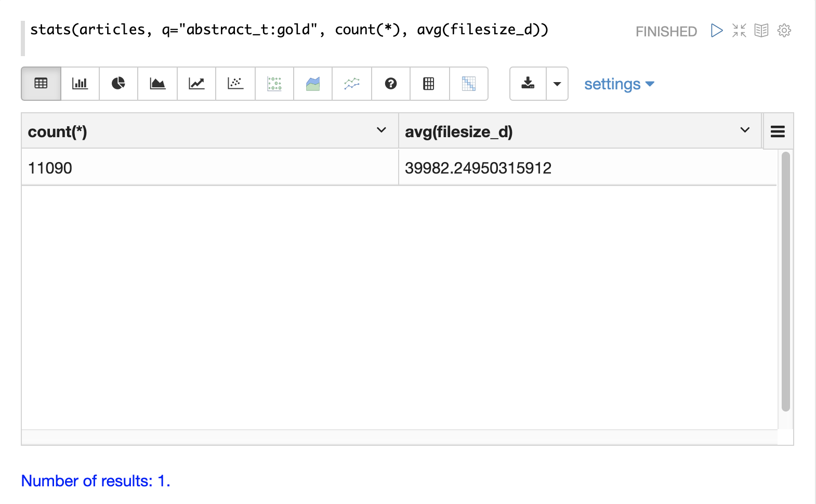Open the table grid hamburger menu
This screenshot has width=816, height=504.
click(778, 131)
